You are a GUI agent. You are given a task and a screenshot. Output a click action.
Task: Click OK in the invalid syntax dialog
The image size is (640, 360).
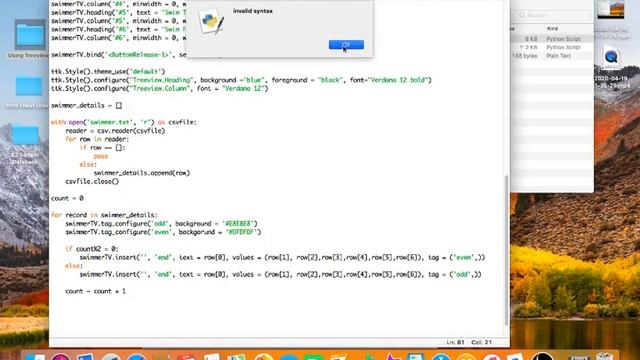(346, 44)
